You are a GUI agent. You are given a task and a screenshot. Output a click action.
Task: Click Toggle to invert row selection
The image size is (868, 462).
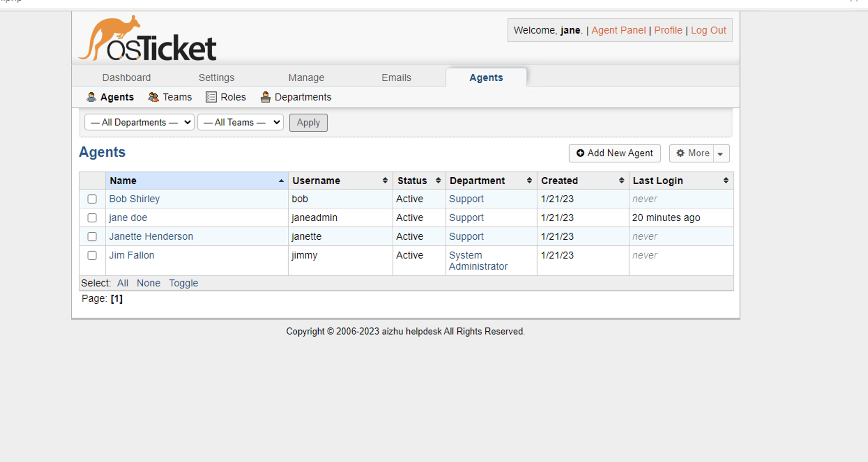point(184,283)
